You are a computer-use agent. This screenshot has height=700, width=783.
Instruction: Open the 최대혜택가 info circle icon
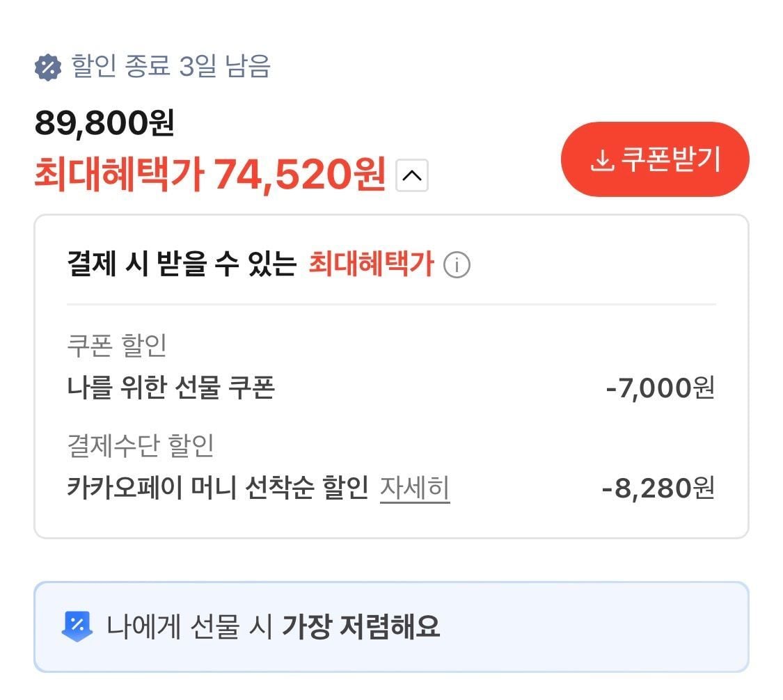tap(457, 265)
